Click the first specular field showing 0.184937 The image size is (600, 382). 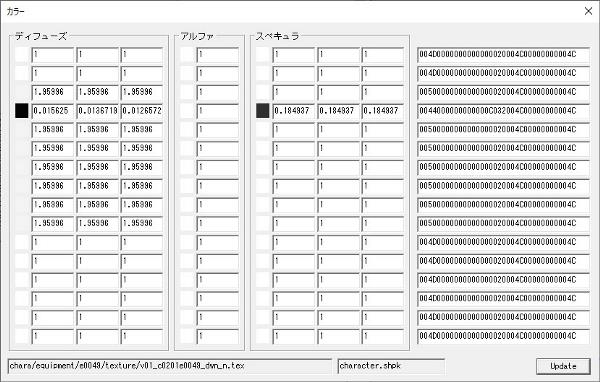293,111
